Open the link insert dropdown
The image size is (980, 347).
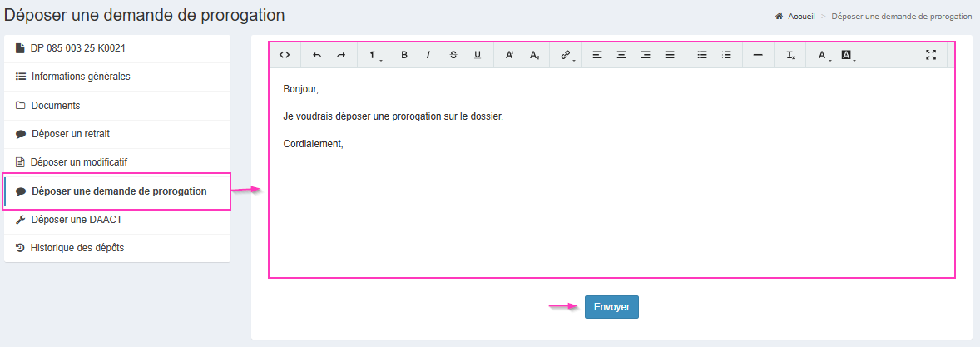567,55
